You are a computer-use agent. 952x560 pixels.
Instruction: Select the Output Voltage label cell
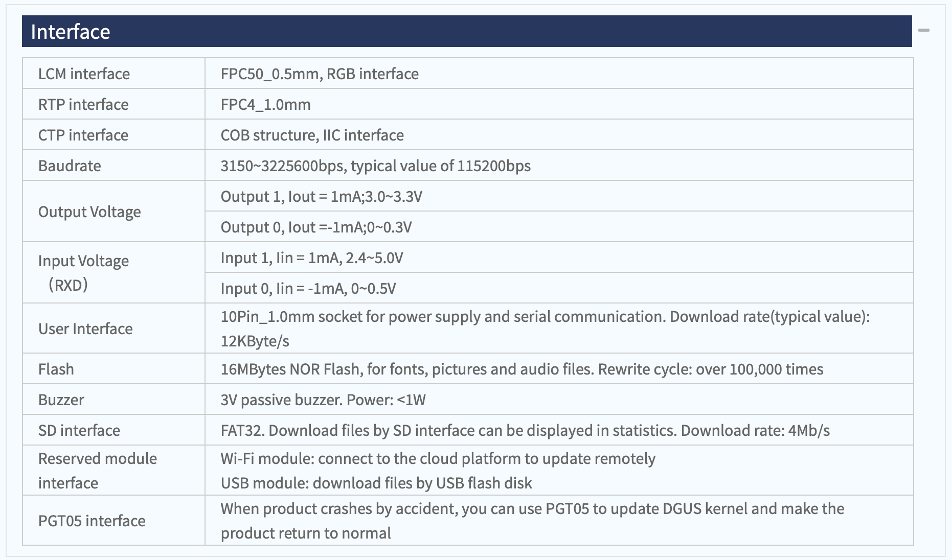(x=114, y=211)
